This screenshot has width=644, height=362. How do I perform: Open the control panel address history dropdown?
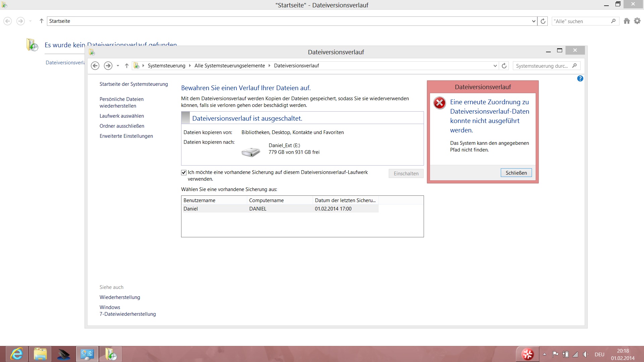point(495,66)
